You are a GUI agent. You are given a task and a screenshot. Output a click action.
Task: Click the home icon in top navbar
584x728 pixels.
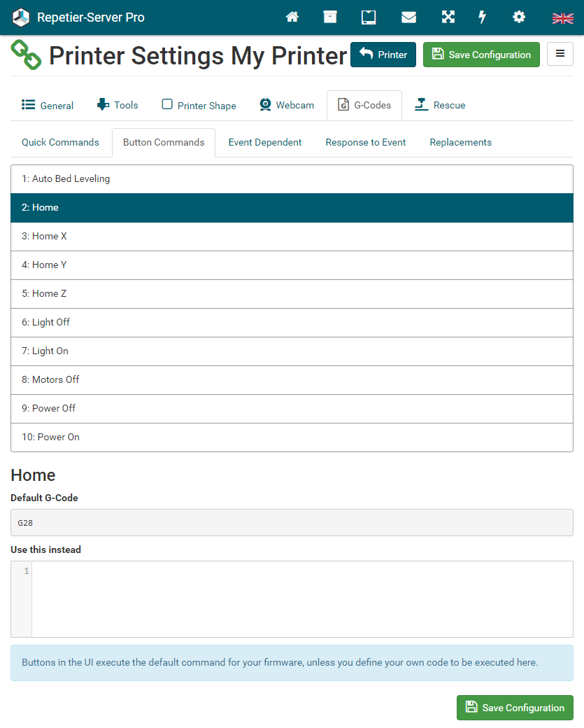click(292, 17)
